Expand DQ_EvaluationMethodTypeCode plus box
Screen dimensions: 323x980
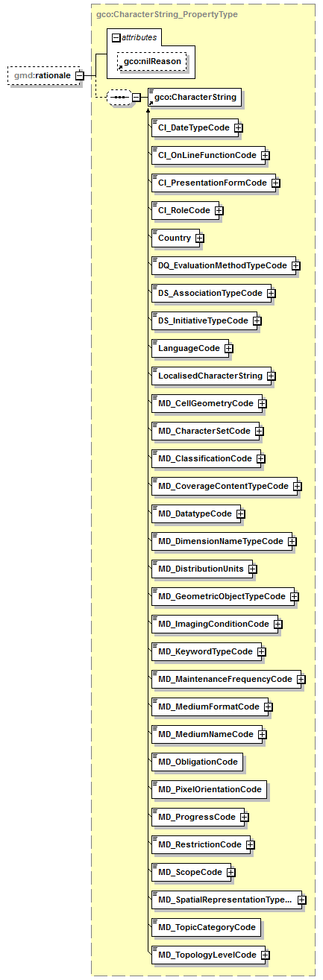(x=296, y=266)
